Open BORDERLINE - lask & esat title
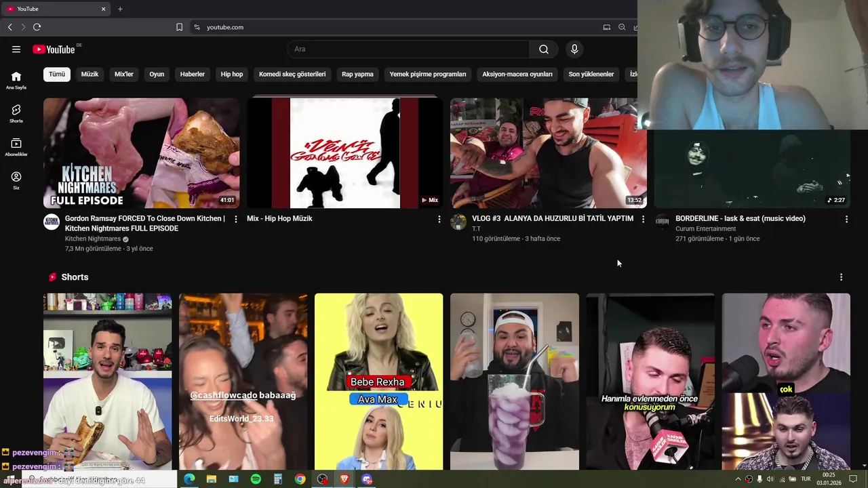The height and width of the screenshot is (488, 868). click(741, 219)
